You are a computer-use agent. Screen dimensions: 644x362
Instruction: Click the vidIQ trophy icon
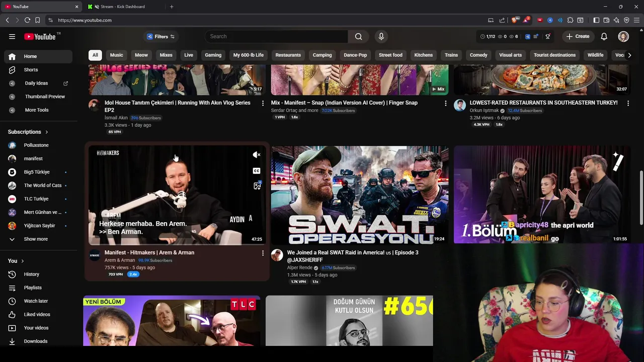[x=548, y=36]
